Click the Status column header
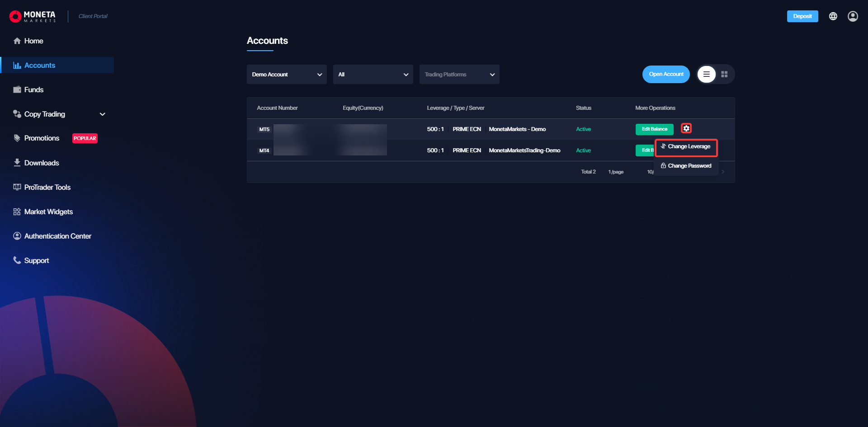 [x=584, y=108]
